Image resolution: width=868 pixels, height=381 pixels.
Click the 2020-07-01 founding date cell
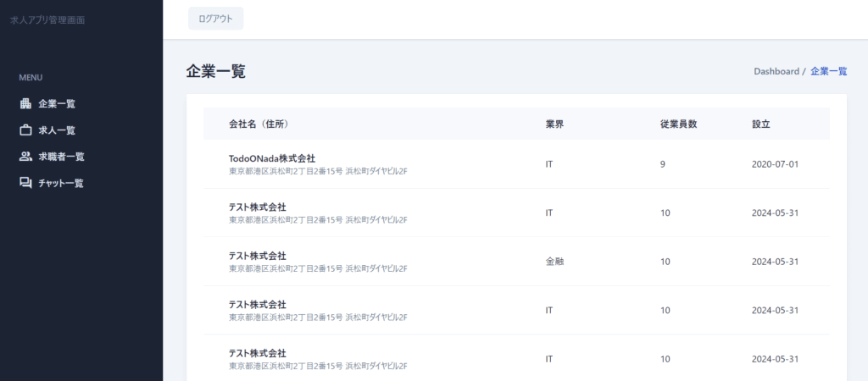(775, 164)
